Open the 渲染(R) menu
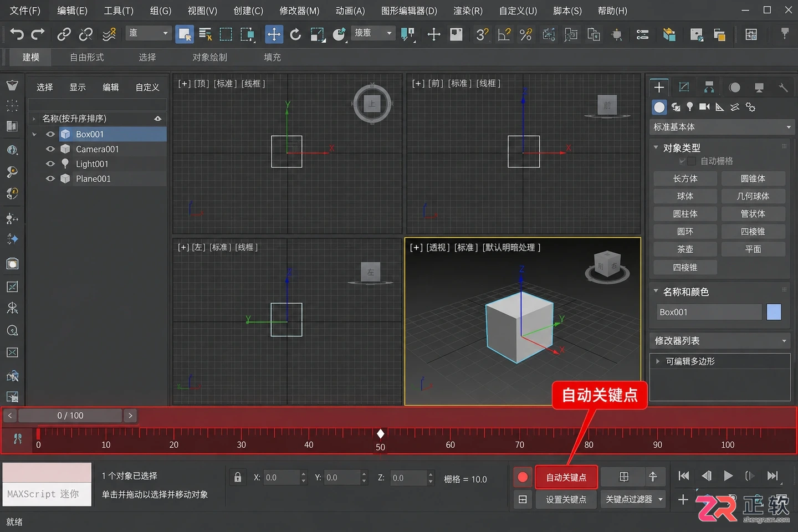This screenshot has height=532, width=798. (468, 11)
